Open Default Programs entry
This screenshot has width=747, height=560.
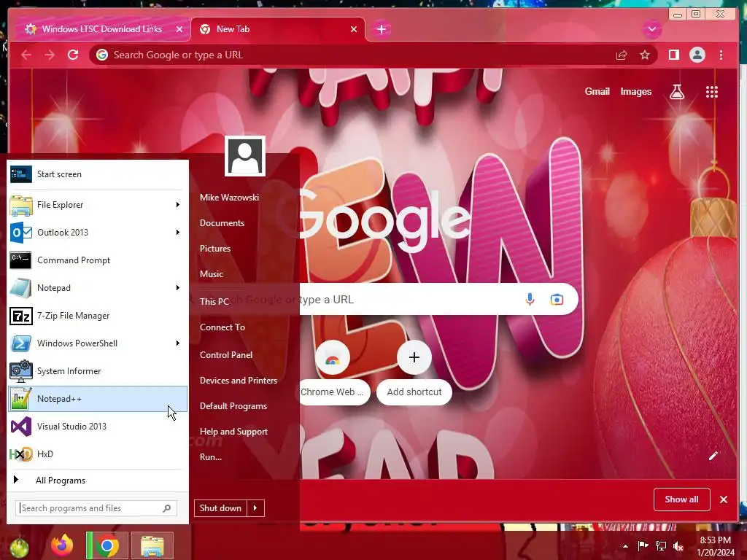(233, 406)
